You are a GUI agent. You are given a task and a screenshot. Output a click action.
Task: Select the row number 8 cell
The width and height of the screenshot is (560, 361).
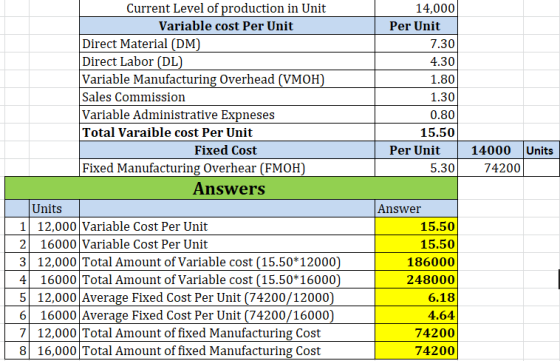pos(17,351)
